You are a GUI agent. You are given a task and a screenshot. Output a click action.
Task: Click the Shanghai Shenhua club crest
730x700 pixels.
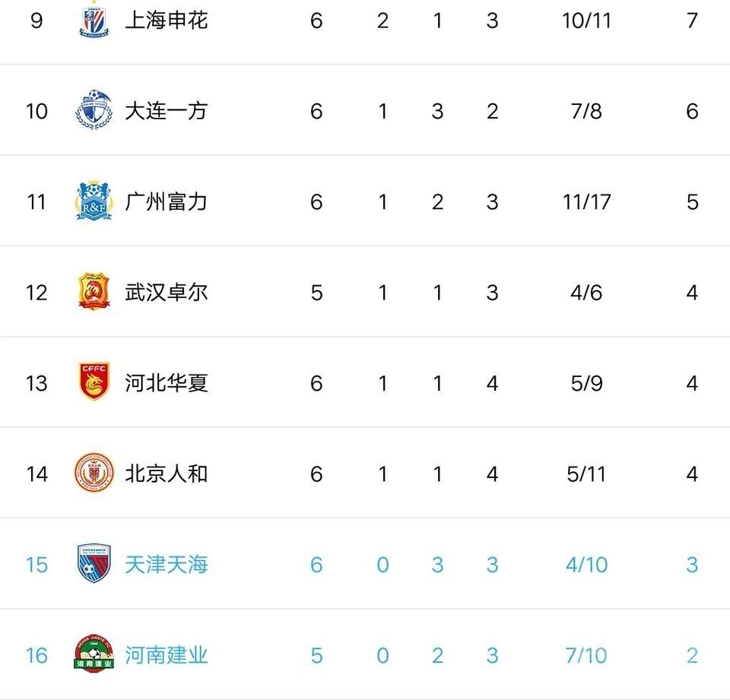95,21
